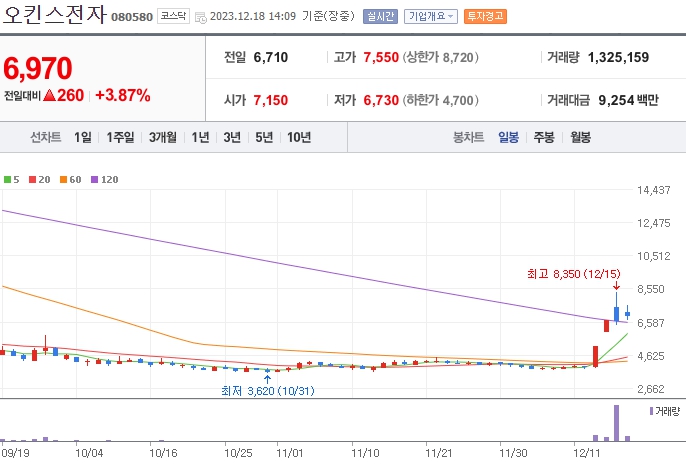Image resolution: width=686 pixels, height=473 pixels.
Task: Click the 상한가 8,720 text
Action: tap(441, 57)
